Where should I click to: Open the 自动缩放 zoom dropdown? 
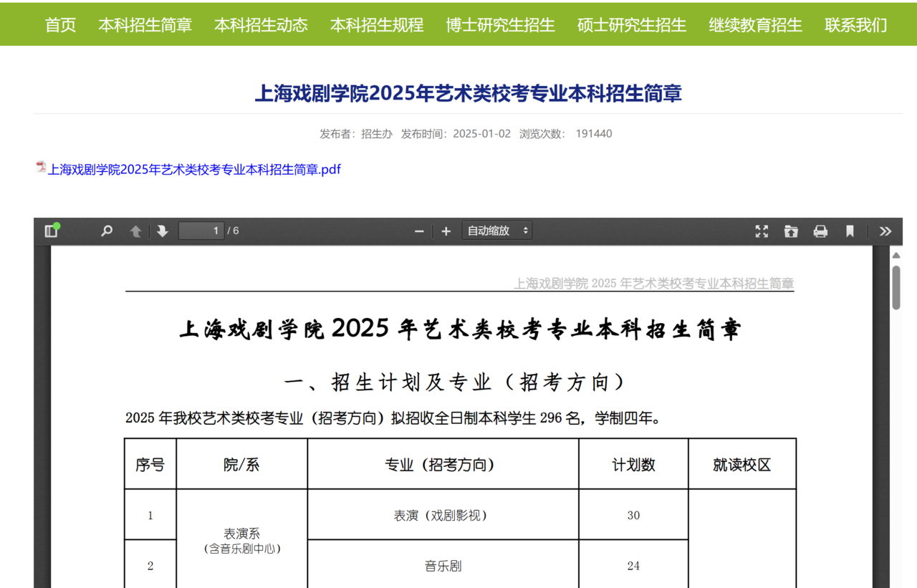(x=497, y=231)
